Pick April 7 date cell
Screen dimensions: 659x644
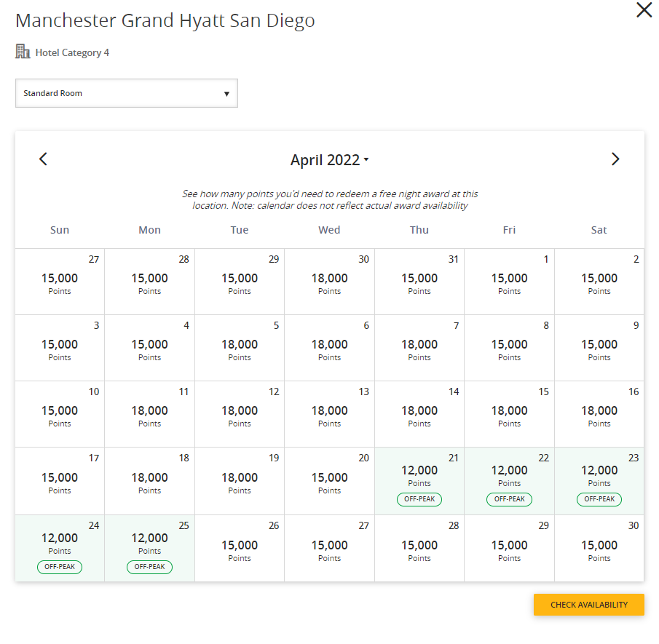pyautogui.click(x=419, y=348)
